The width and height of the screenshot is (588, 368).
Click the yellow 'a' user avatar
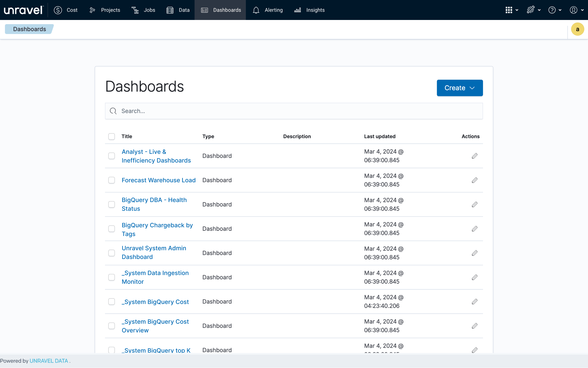point(577,29)
